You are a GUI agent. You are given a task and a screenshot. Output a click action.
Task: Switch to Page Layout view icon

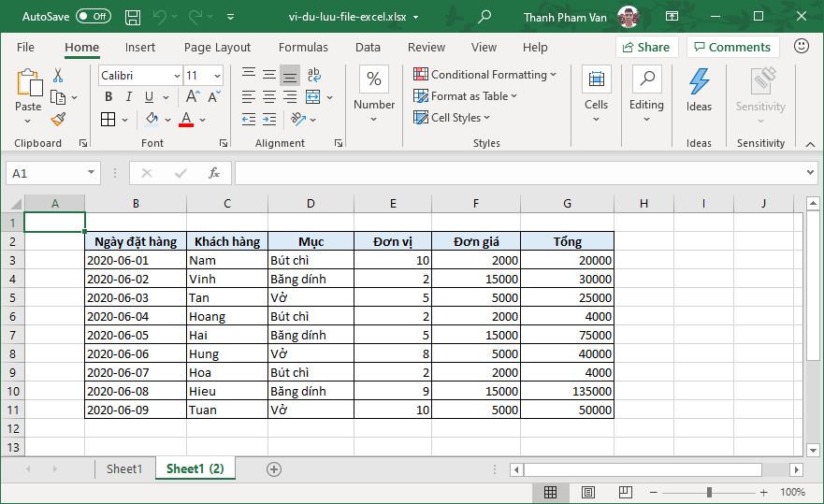588,493
